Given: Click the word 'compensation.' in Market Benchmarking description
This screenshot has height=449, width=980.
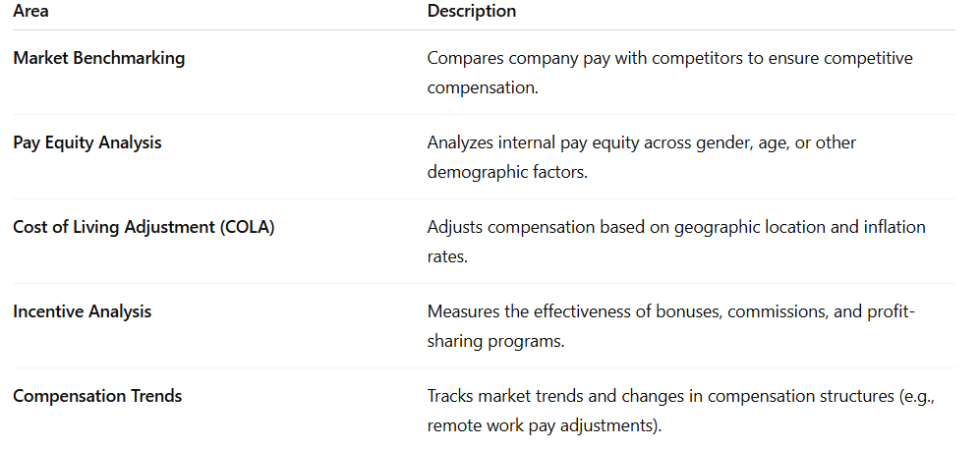Looking at the screenshot, I should click(x=483, y=87).
